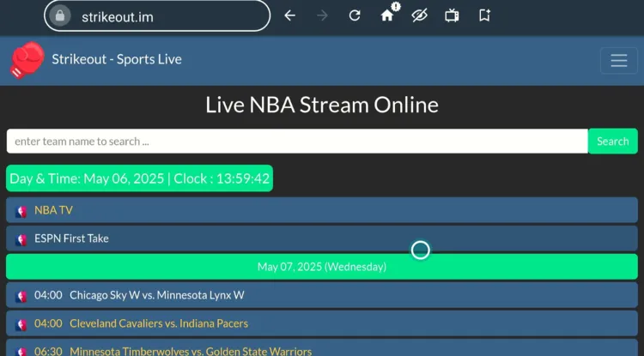Screen dimensions: 644x356
Task: Focus the team name search field
Action: coord(297,142)
